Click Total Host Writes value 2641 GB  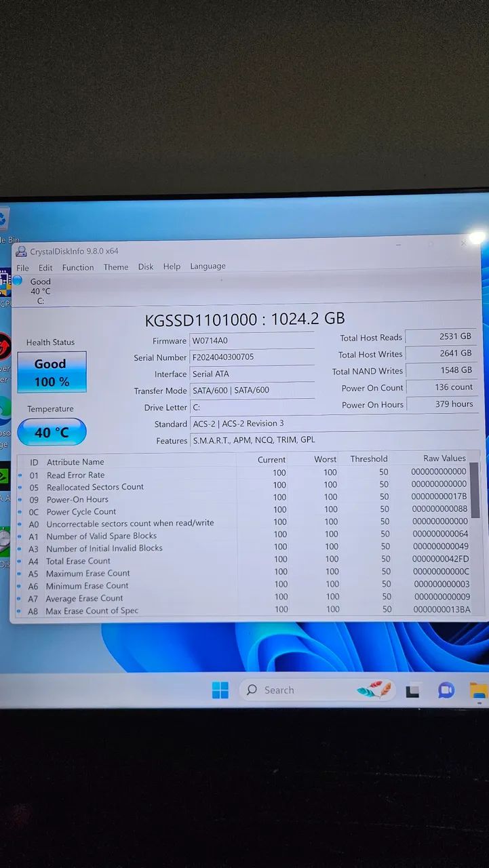pyautogui.click(x=441, y=353)
